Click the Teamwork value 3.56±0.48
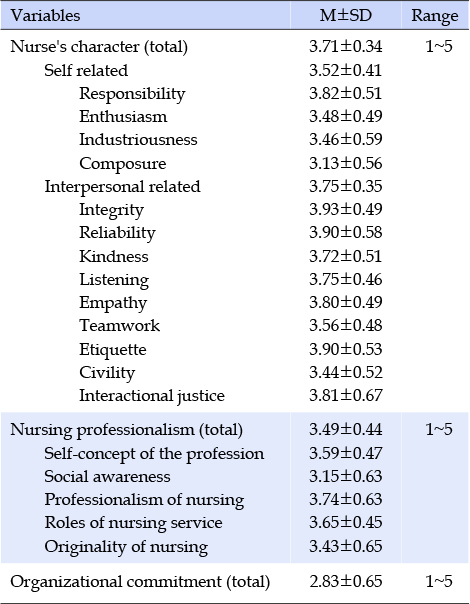The image size is (470, 604). 346,325
